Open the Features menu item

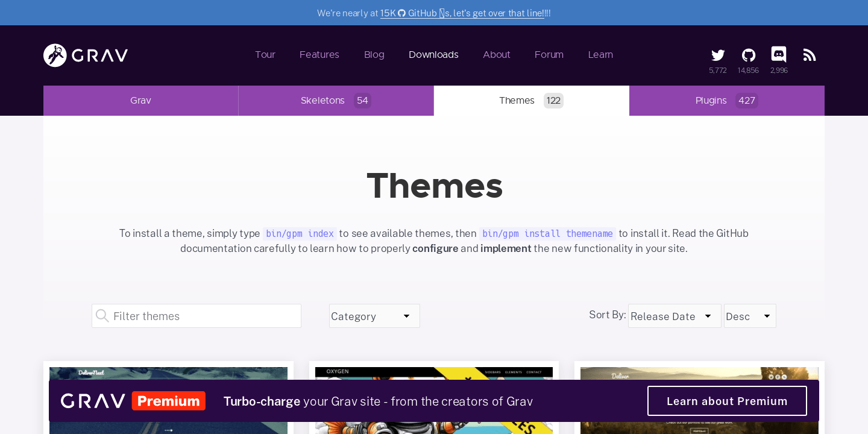point(319,55)
